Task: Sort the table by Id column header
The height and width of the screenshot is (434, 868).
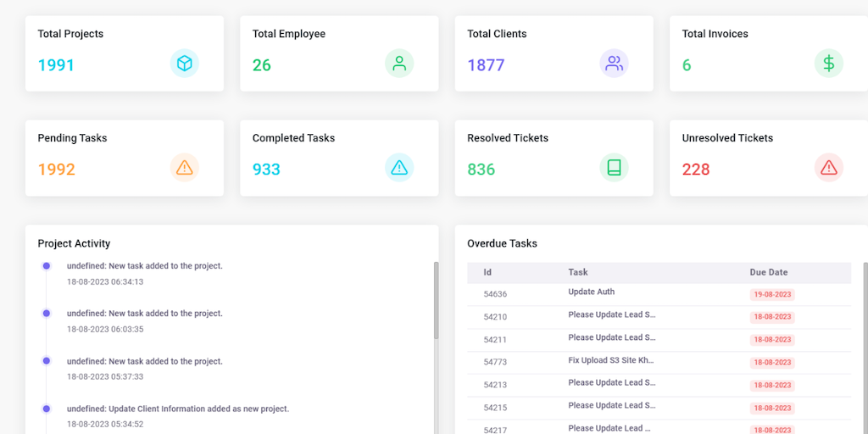Action: (x=487, y=272)
